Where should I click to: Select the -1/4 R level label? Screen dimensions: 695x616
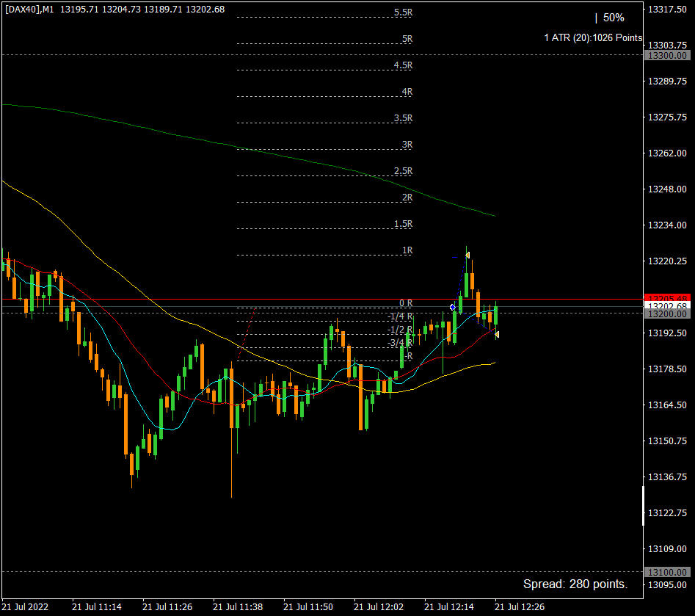(400, 316)
